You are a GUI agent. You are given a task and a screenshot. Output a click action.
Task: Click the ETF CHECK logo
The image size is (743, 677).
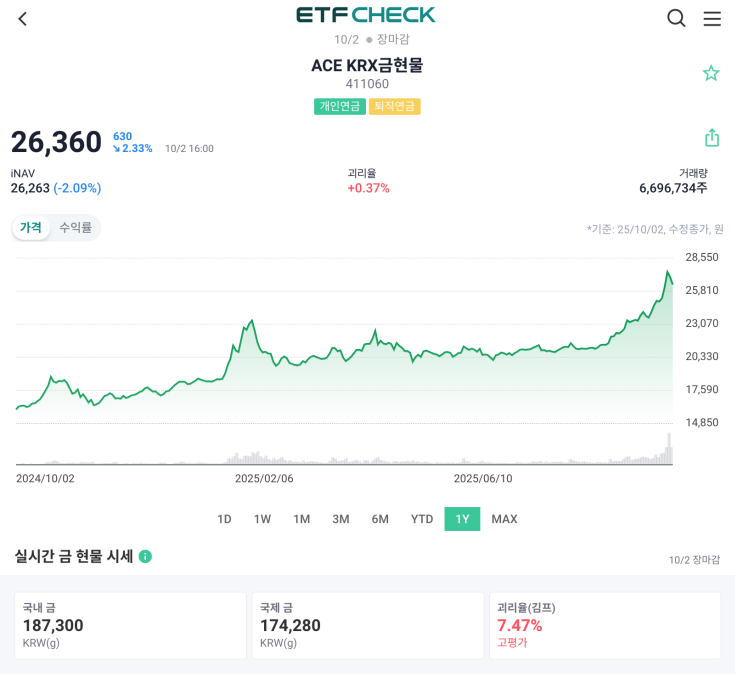click(366, 15)
